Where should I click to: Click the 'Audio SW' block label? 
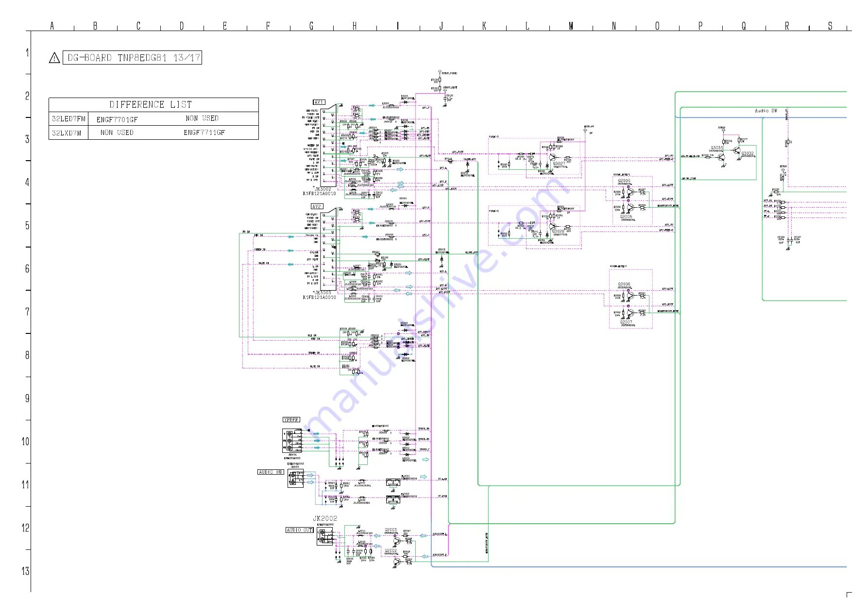[766, 111]
